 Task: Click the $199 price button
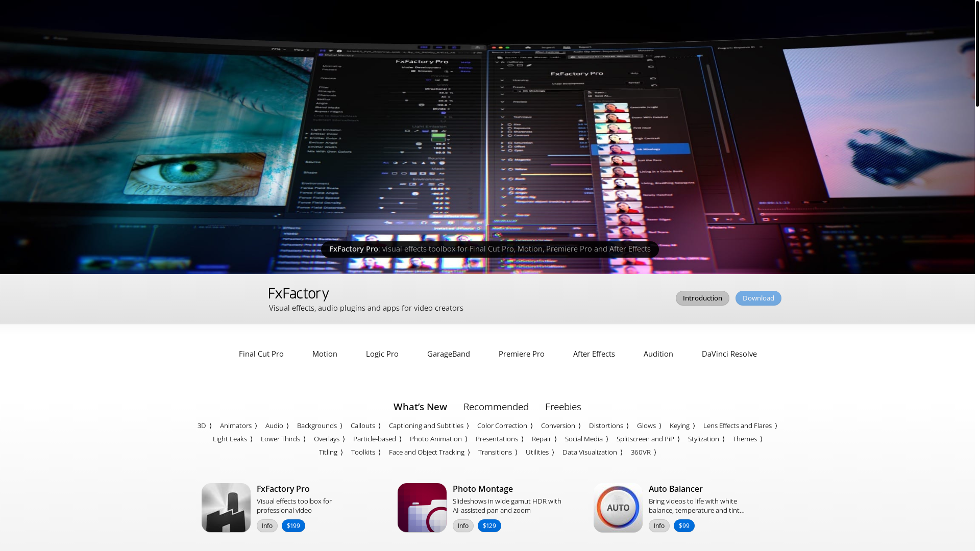click(x=293, y=526)
